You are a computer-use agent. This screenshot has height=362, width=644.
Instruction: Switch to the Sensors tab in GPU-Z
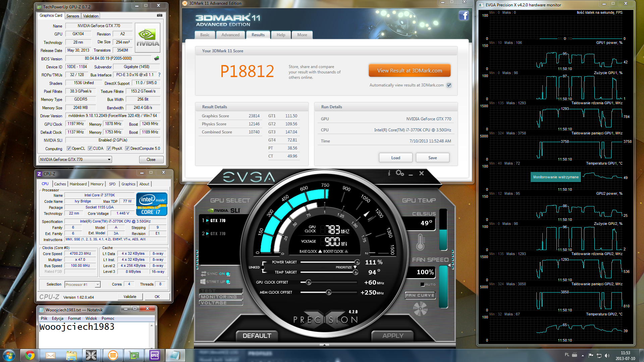[x=72, y=16]
